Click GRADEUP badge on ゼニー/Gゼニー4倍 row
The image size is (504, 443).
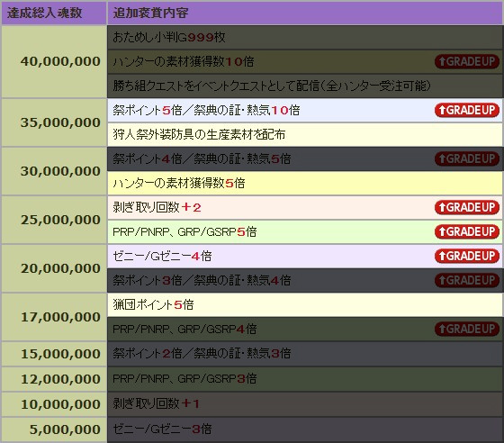(x=467, y=257)
